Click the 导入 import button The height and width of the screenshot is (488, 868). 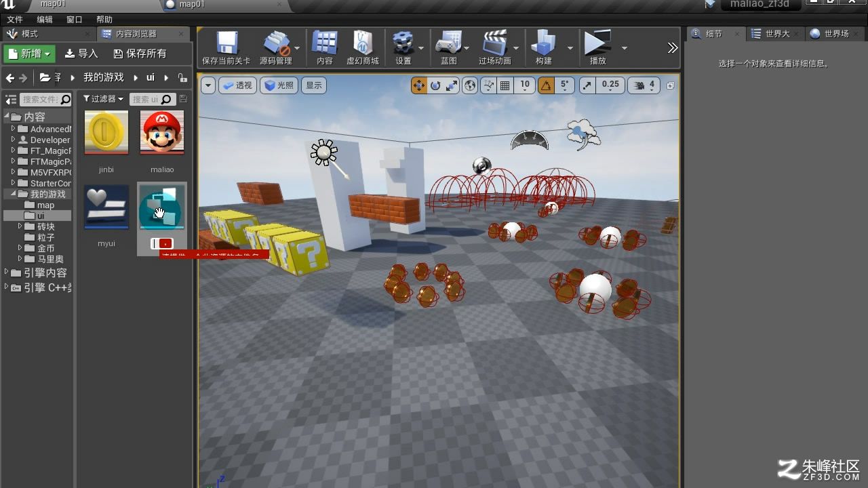pyautogui.click(x=81, y=54)
